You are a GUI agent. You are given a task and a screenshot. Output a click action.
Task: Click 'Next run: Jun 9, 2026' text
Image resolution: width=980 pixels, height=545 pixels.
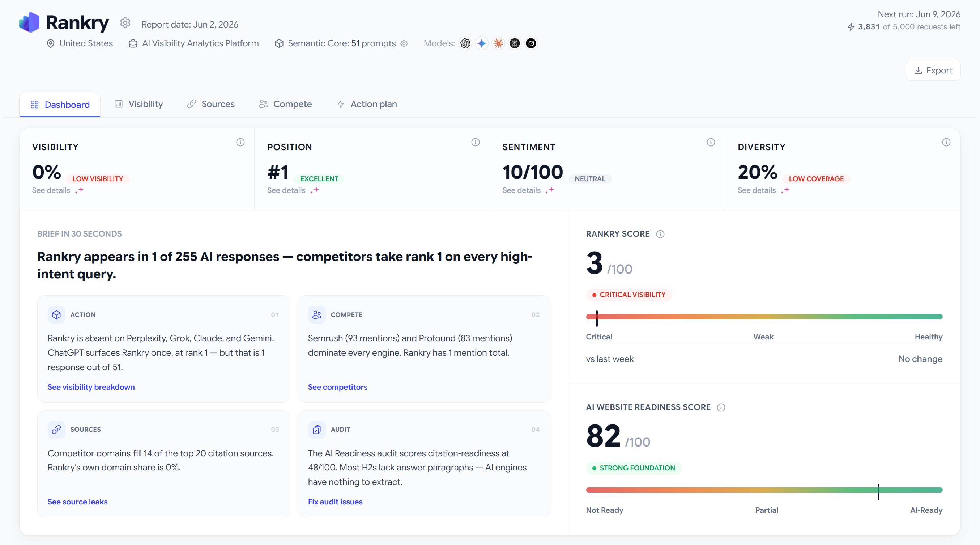coord(919,14)
